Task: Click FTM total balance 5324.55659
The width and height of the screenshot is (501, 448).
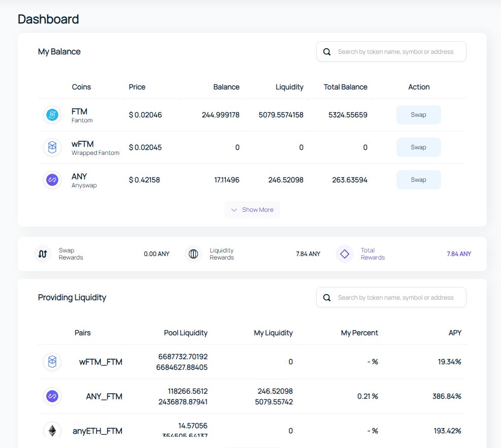Action: (348, 115)
